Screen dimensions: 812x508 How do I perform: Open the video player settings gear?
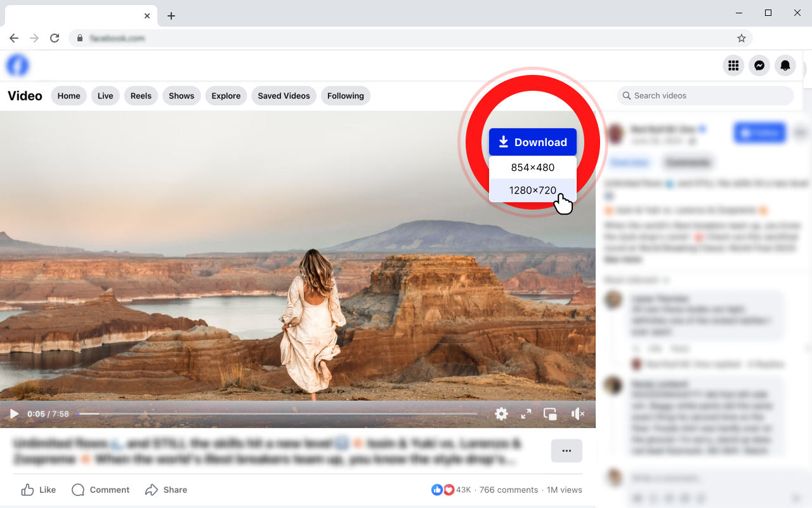coord(501,413)
